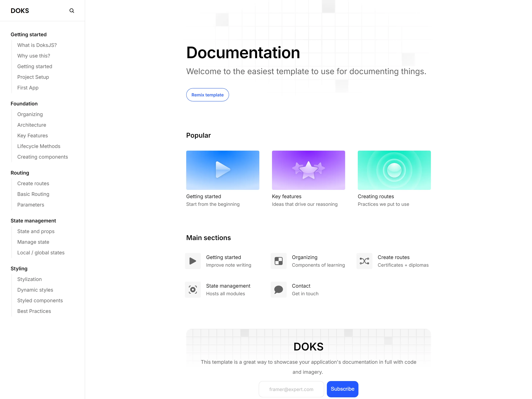The image size is (532, 399).
Task: Click Getting started title under blue card
Action: 203,197
